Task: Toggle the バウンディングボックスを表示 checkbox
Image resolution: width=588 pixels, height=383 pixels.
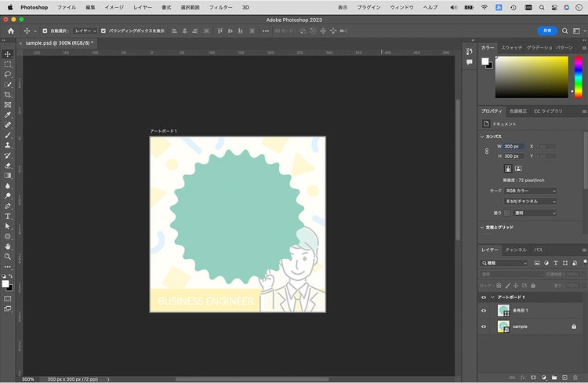Action: coord(103,31)
